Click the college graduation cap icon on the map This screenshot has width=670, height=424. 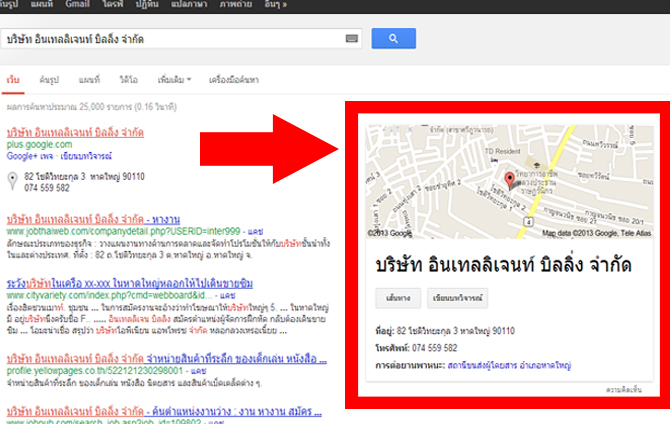point(537,165)
